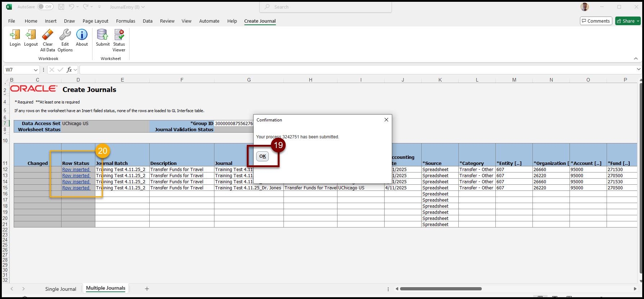Click the first Row inserted link
The image size is (644, 299).
(76, 170)
